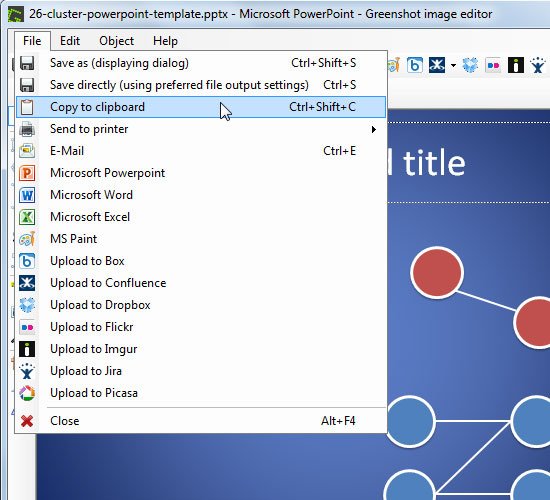Viewport: 550px width, 500px height.
Task: Expand the Send to printer submenu arrow
Action: coord(374,129)
